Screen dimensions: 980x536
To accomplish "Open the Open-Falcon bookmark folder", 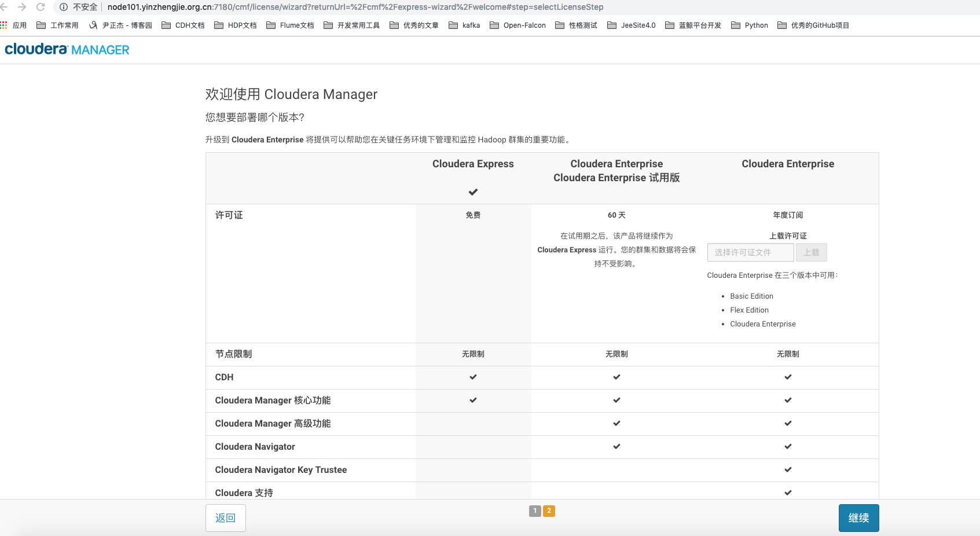I will tap(517, 25).
